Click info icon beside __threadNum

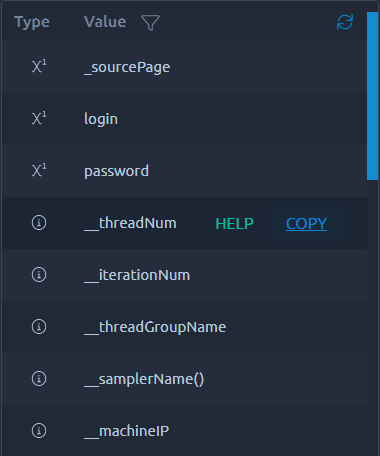[x=39, y=222]
